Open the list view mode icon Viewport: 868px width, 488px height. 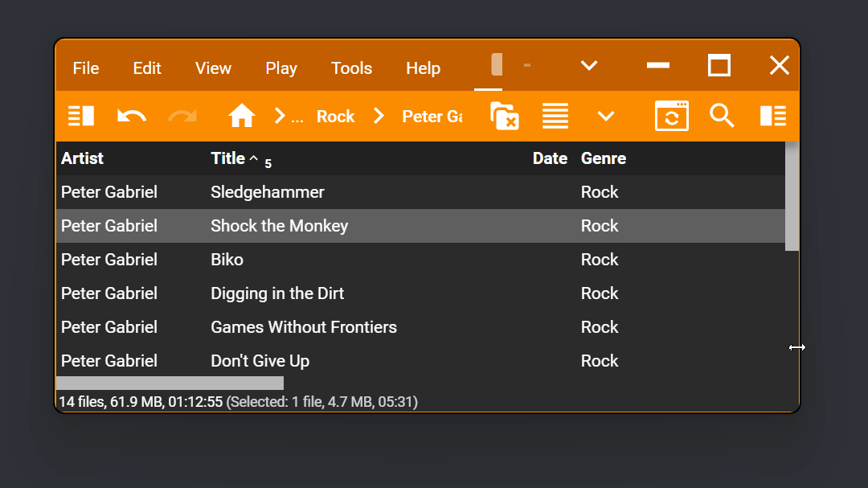click(555, 117)
